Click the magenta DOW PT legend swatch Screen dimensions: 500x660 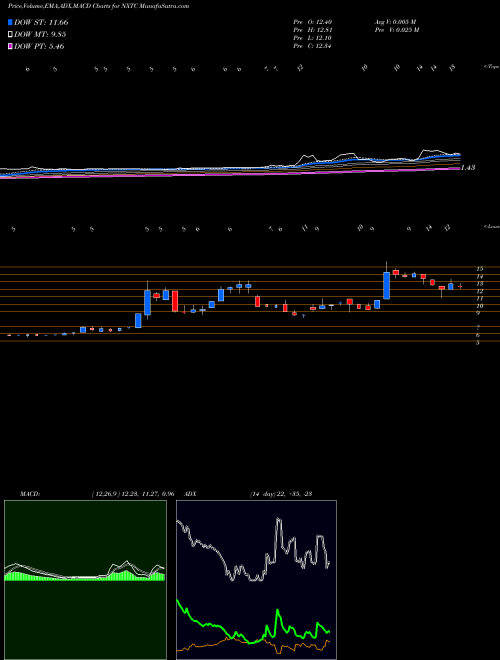[x=11, y=46]
